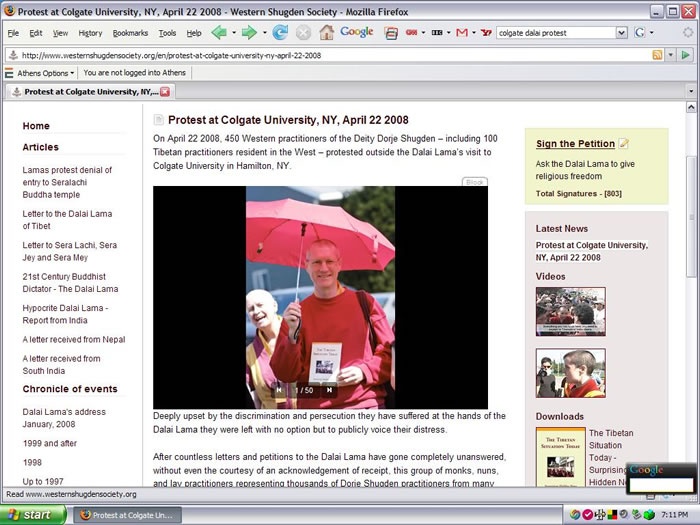The image size is (700, 525).
Task: Open Latest News 'Protest at Colgate University' link
Action: pos(592,251)
